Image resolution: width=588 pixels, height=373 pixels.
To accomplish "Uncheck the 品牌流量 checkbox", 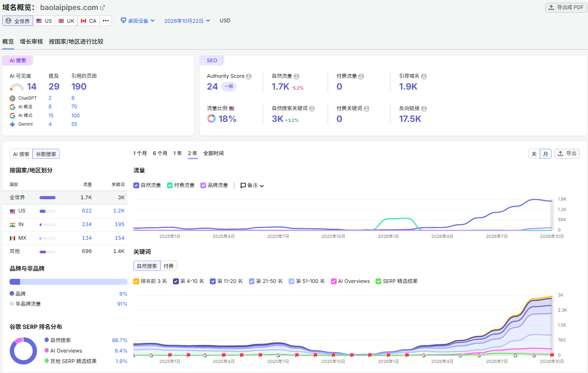I will tap(203, 185).
